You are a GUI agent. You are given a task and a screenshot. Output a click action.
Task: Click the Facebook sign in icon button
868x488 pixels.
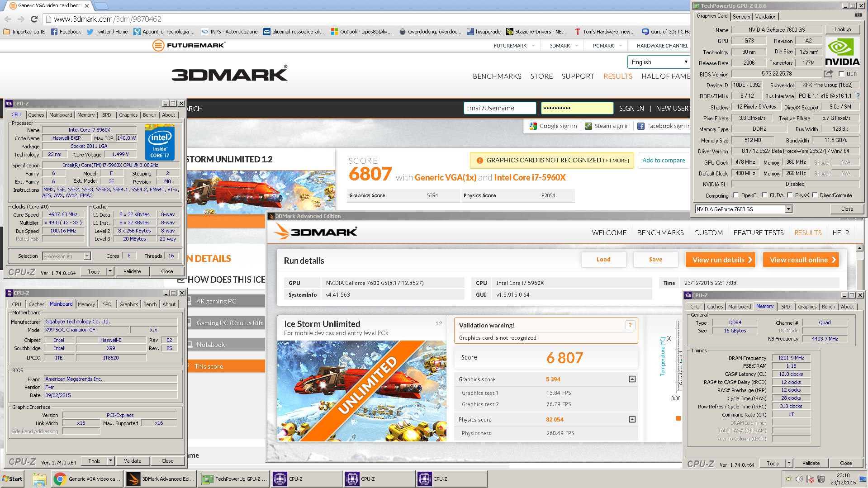click(x=663, y=126)
